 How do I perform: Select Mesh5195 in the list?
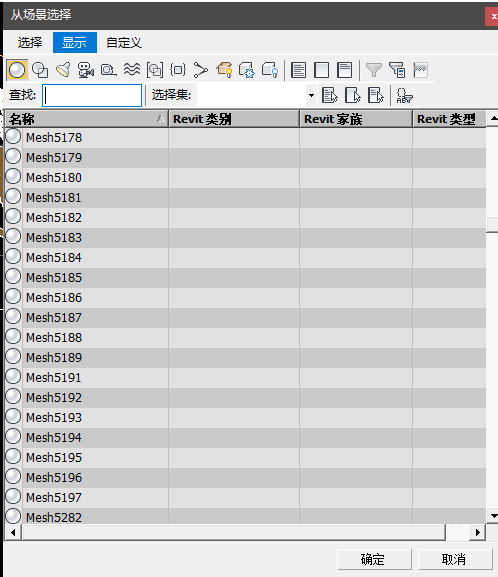pos(54,457)
